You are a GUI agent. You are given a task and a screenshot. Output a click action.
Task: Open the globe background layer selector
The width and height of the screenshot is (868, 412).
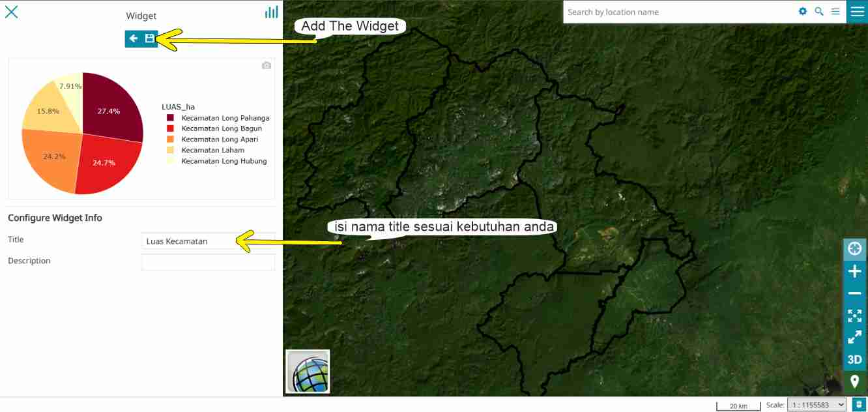point(308,372)
